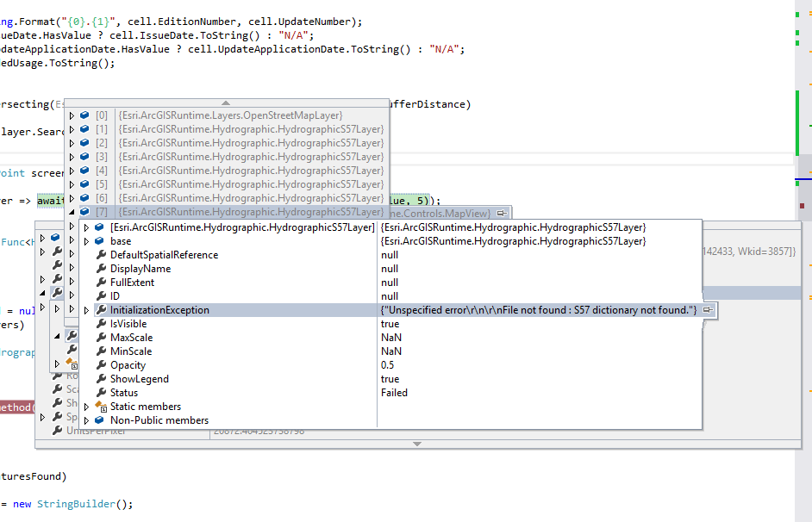Expand array item [5] HydrographicS57Layer
The width and height of the screenshot is (812, 522).
point(72,184)
